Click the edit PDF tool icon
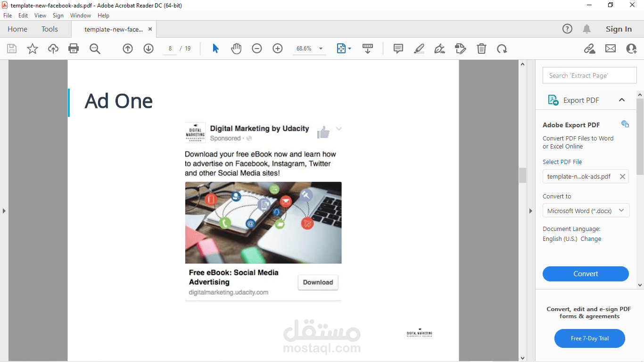 click(x=460, y=49)
